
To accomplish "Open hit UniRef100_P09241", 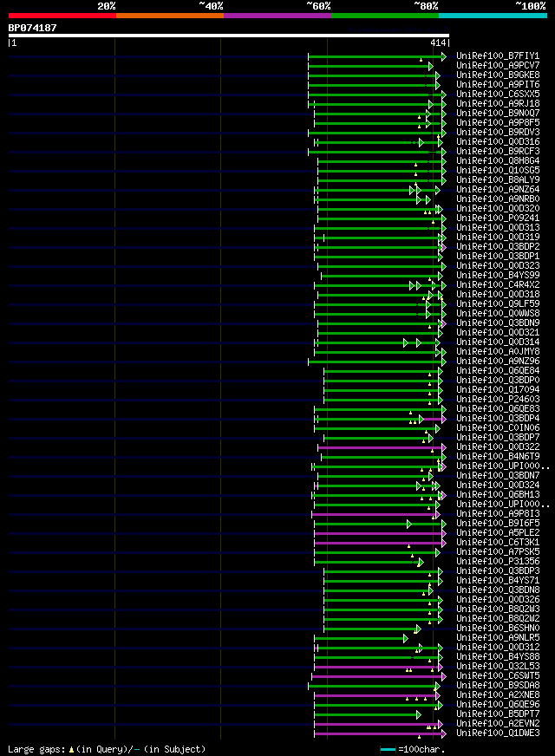I will (x=498, y=218).
